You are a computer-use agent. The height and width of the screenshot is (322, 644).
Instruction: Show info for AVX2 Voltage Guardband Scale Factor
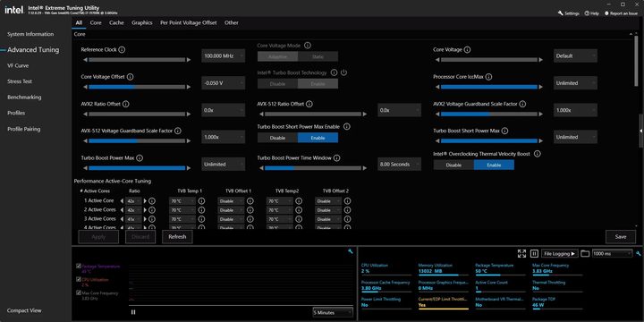click(x=522, y=104)
